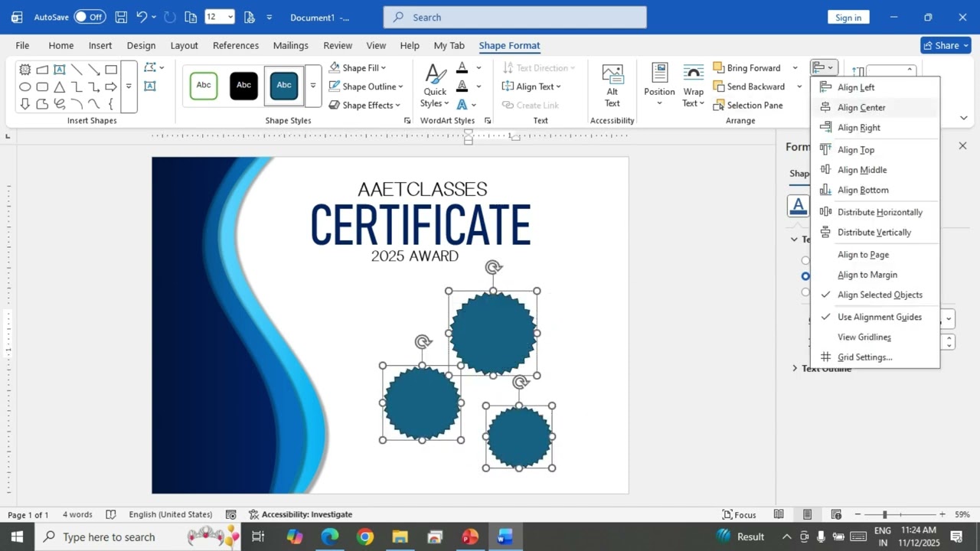Viewport: 980px width, 551px height.
Task: Click the Distribute Horizontally icon
Action: (825, 212)
